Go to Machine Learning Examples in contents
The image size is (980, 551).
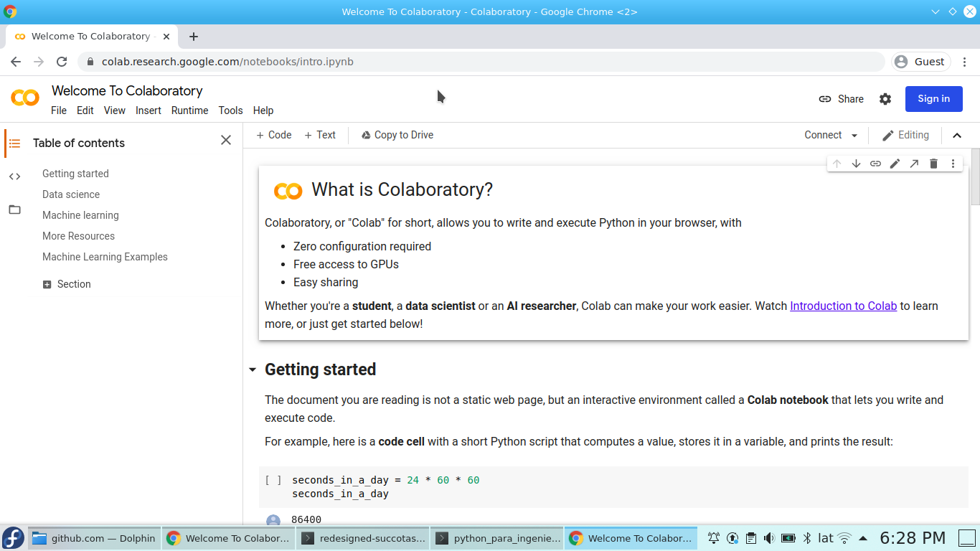(105, 257)
